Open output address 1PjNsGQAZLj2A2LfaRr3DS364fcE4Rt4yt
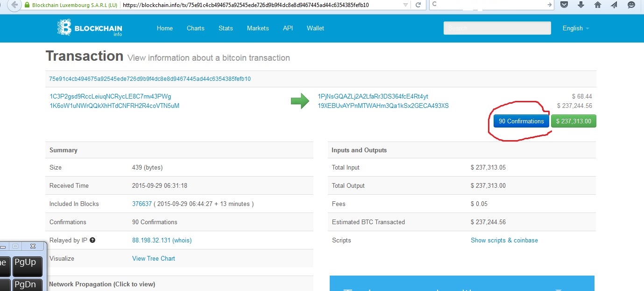The image size is (644, 291). 373,97
